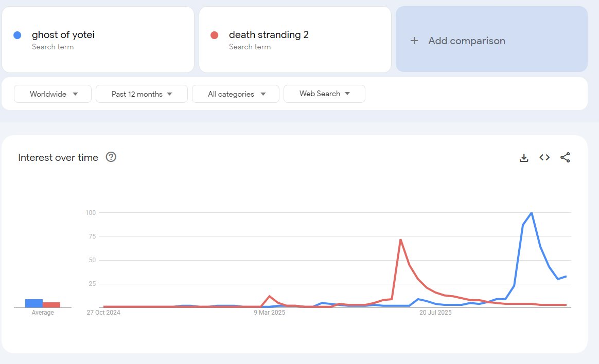Viewport: 599px width, 364px height.
Task: Open the embed code icon
Action: click(x=544, y=157)
